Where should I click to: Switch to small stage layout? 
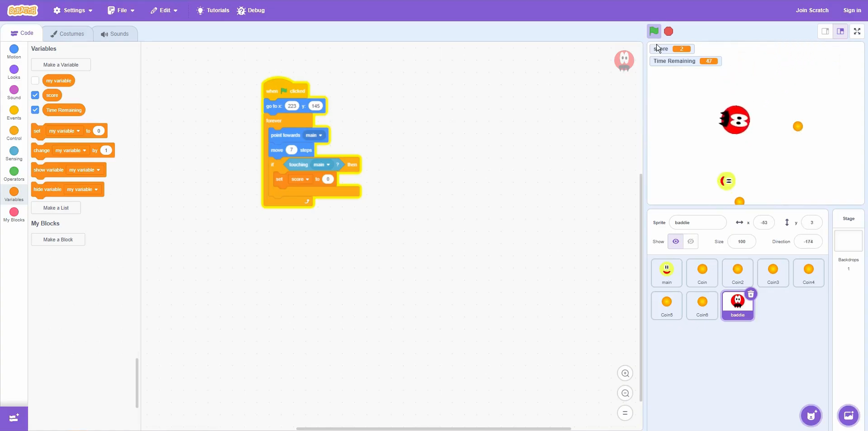pos(825,31)
